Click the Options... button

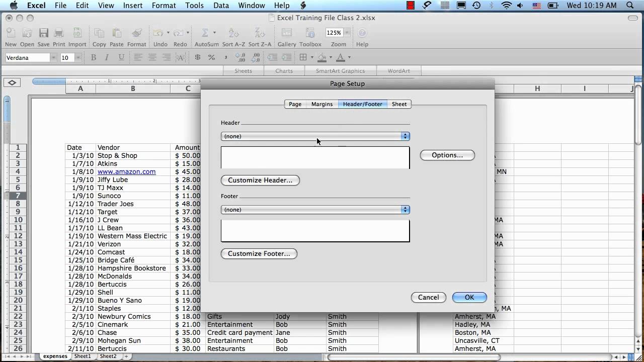[x=447, y=155]
